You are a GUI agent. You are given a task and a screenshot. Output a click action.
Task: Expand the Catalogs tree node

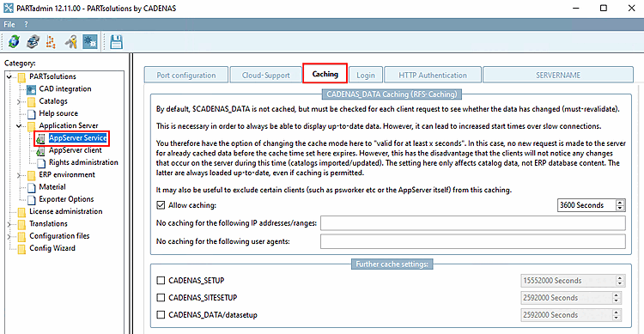tap(19, 101)
